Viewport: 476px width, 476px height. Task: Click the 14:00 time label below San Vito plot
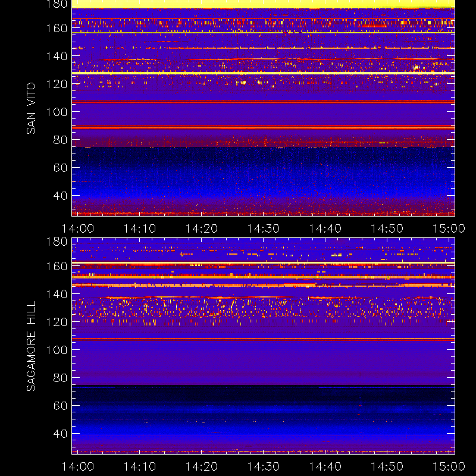(x=78, y=228)
